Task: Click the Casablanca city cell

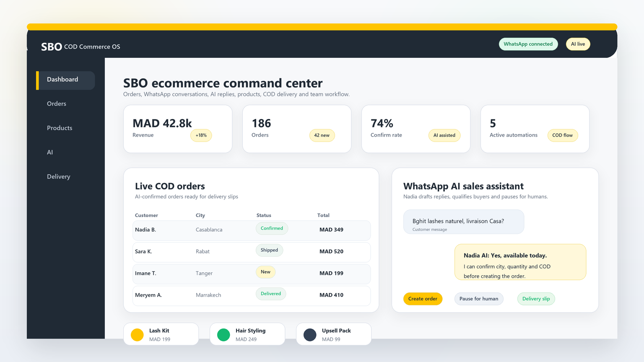Action: pyautogui.click(x=209, y=230)
